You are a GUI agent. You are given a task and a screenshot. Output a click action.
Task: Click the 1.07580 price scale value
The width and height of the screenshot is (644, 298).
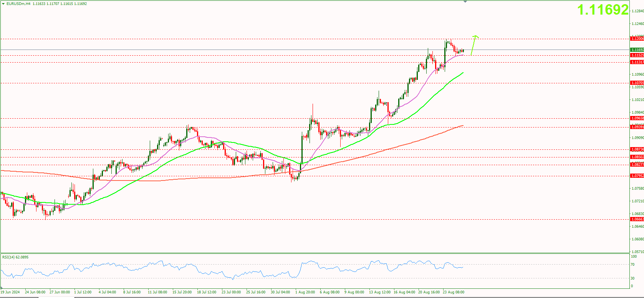pyautogui.click(x=638, y=189)
